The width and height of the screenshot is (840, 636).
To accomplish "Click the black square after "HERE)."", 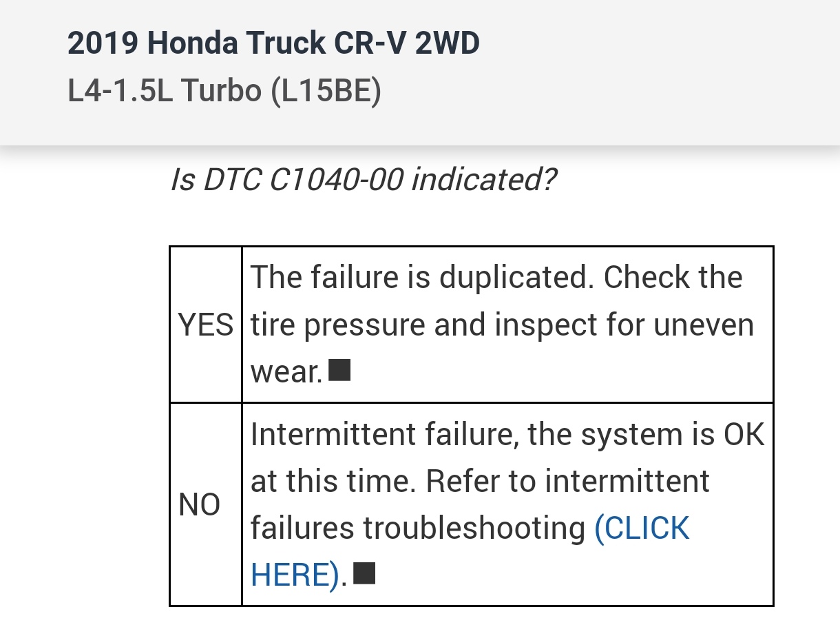I will tap(364, 573).
